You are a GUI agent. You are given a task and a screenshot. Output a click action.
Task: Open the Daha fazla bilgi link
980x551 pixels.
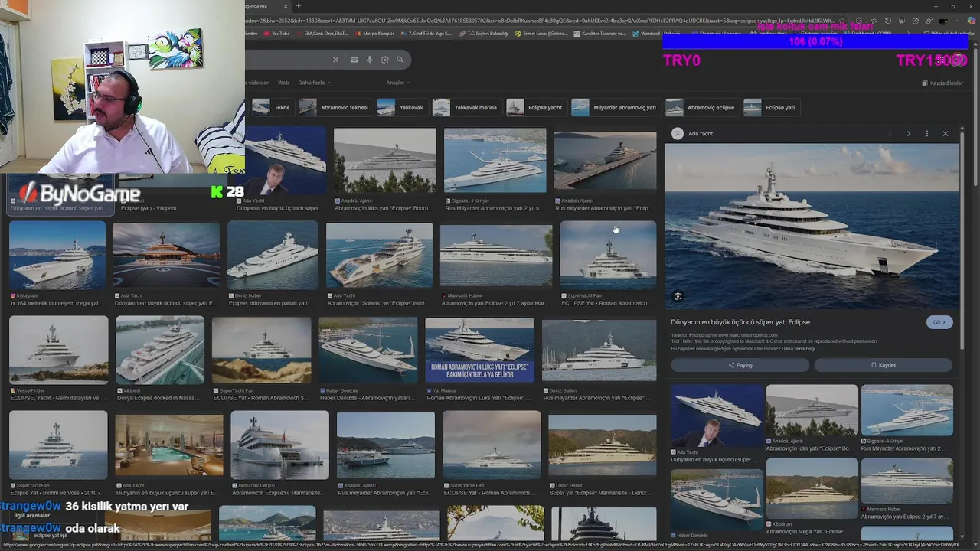[x=799, y=349]
